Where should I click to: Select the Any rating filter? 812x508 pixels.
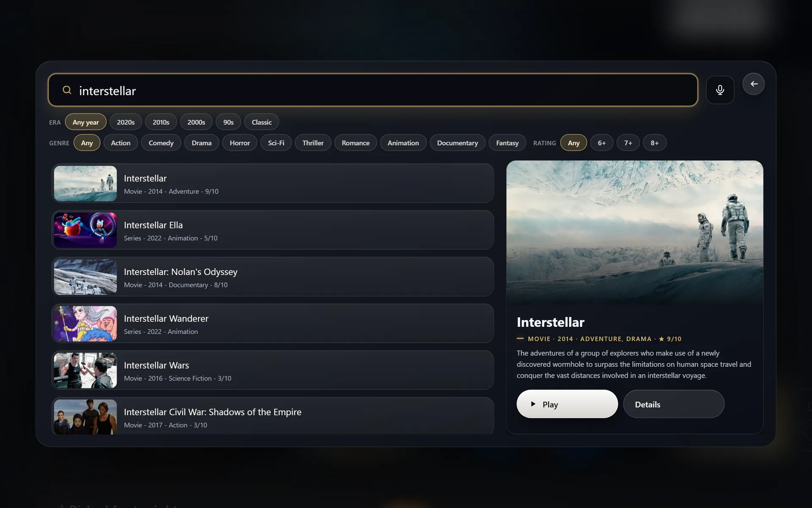click(x=573, y=143)
